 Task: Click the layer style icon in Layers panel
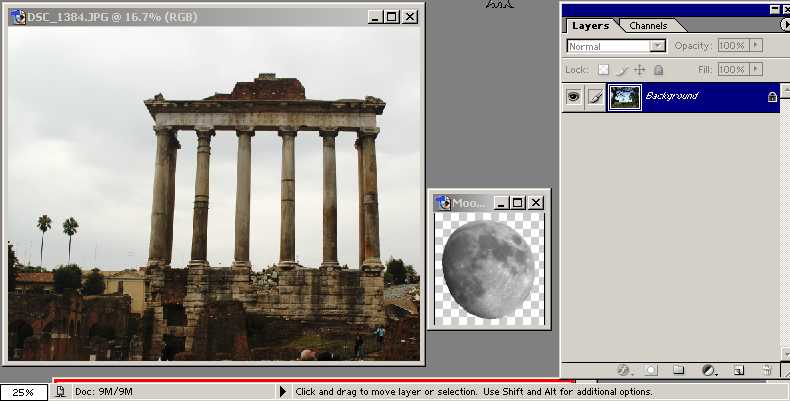point(622,370)
